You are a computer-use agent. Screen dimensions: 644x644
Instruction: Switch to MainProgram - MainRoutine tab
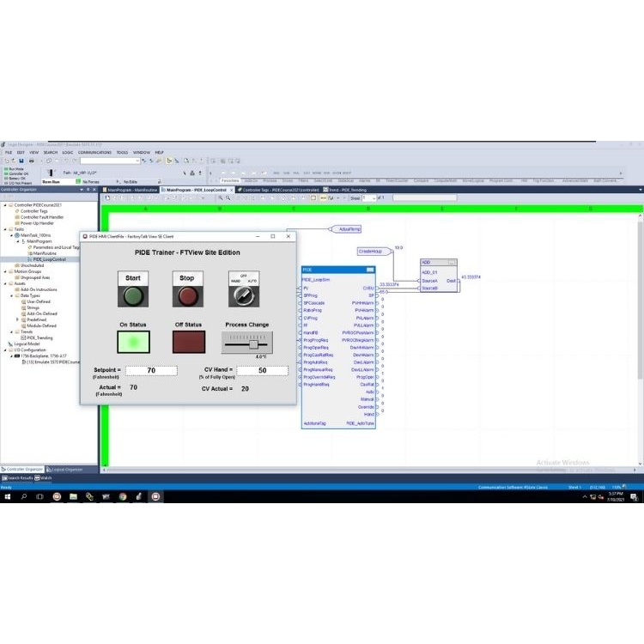click(x=130, y=190)
